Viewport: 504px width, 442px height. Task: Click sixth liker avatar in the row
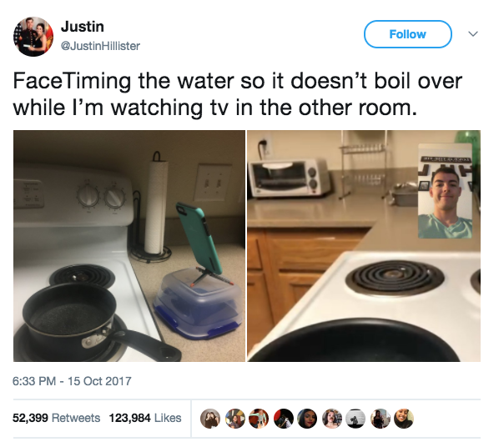tap(332, 418)
